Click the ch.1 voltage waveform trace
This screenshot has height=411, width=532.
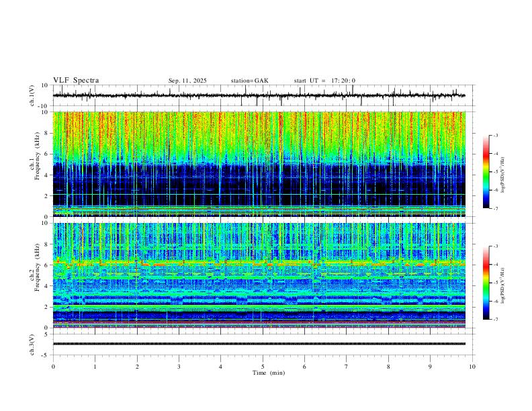point(259,95)
